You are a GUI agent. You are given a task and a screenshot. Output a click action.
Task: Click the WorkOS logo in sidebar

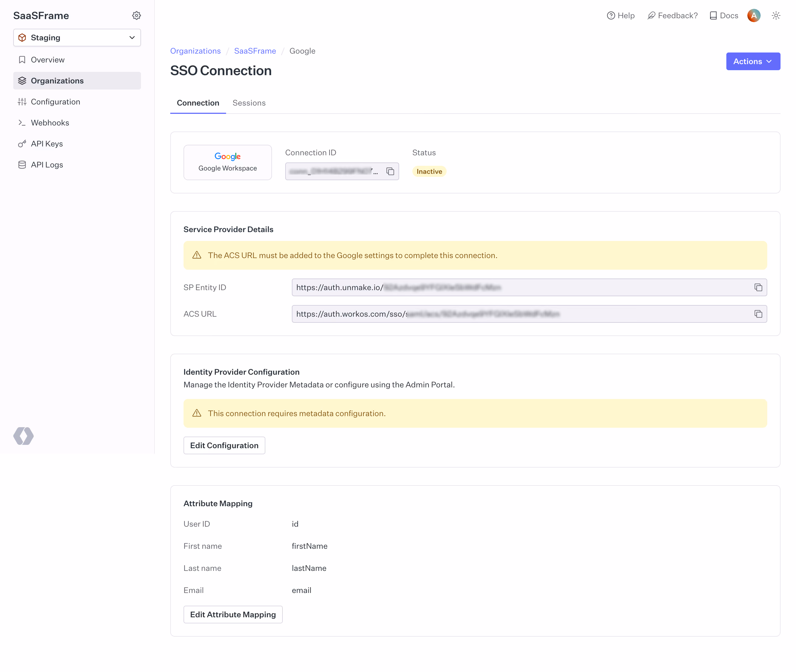click(x=23, y=436)
